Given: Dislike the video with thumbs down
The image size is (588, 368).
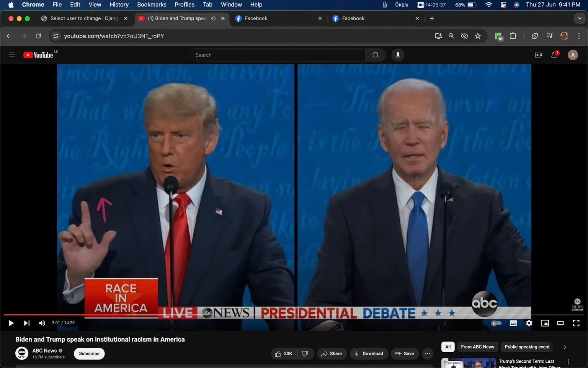Looking at the screenshot, I should pos(305,353).
